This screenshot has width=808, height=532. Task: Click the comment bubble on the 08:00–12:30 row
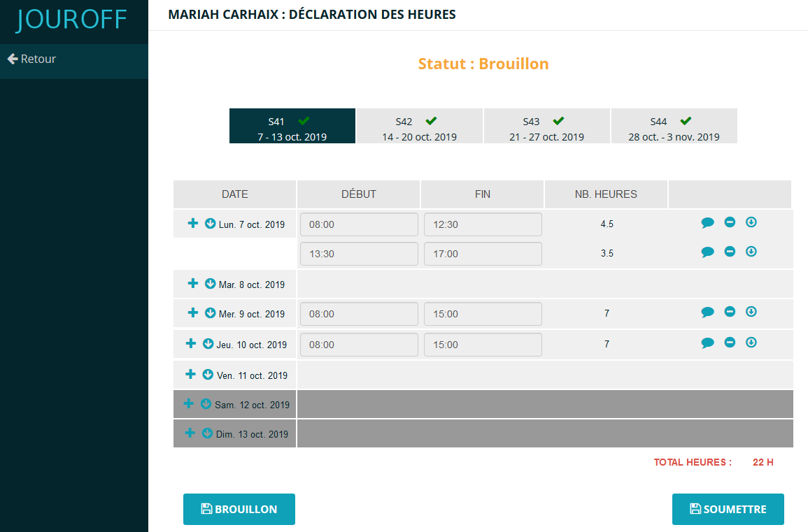707,223
